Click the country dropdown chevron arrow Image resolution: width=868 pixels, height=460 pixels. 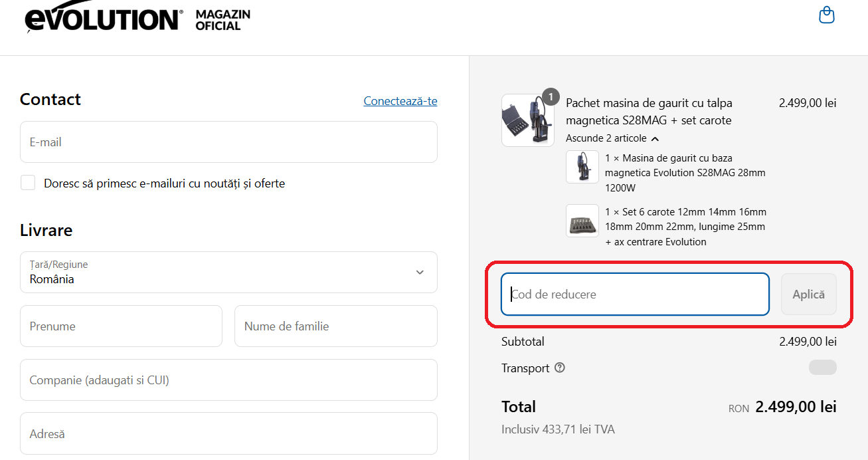click(x=419, y=272)
